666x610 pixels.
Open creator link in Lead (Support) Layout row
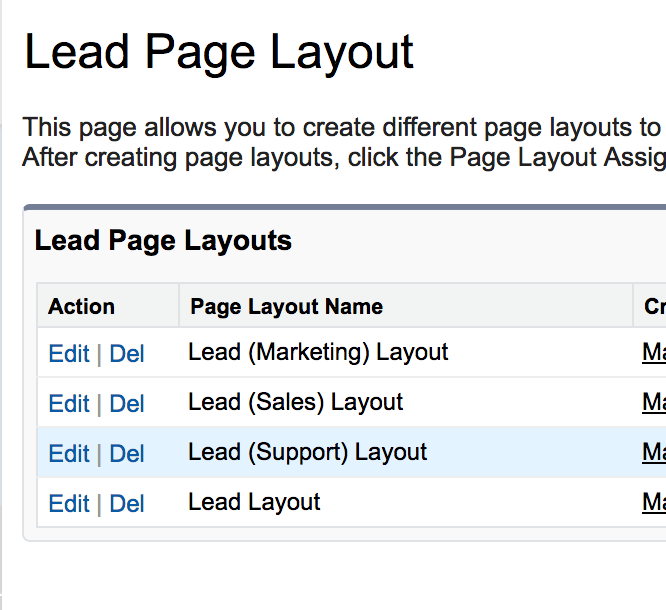point(654,453)
